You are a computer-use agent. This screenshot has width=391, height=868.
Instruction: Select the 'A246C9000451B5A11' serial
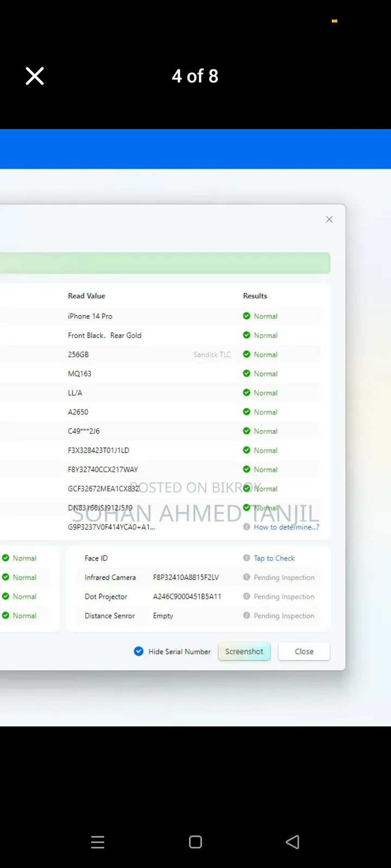pos(187,596)
